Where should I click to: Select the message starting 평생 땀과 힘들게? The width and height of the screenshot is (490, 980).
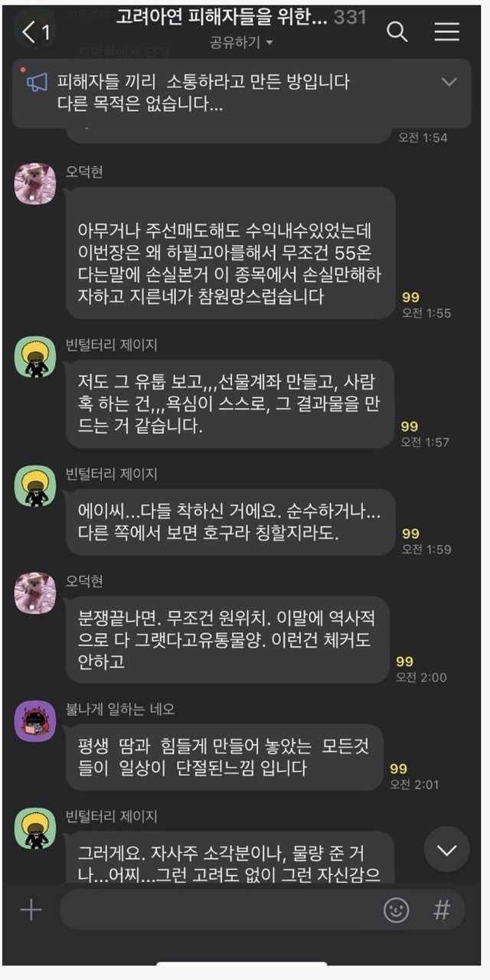tap(224, 757)
